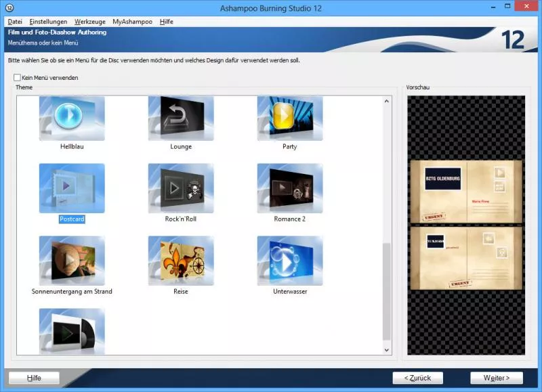Screen dimensions: 542x392
Task: Open the Hilfe menu in menu bar
Action: pos(166,22)
